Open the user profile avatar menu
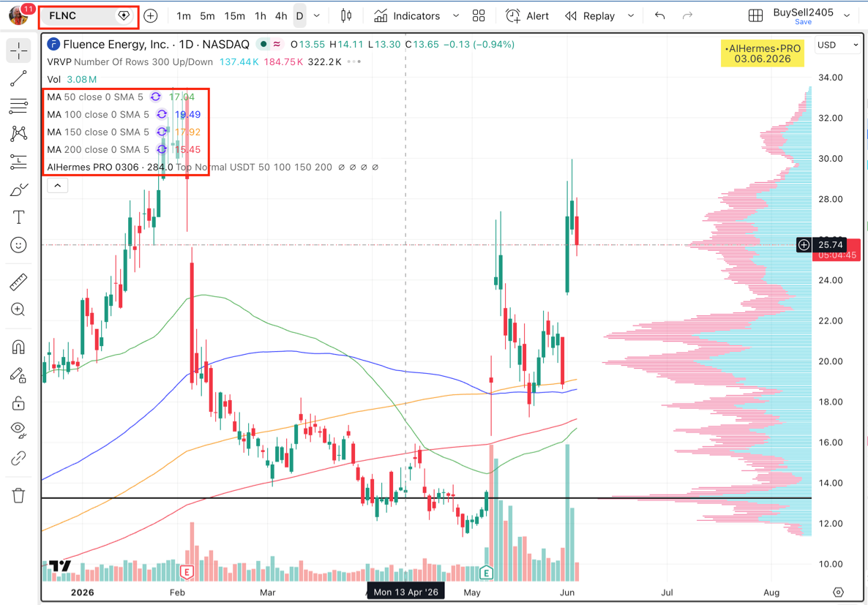The width and height of the screenshot is (868, 605). pos(19,15)
